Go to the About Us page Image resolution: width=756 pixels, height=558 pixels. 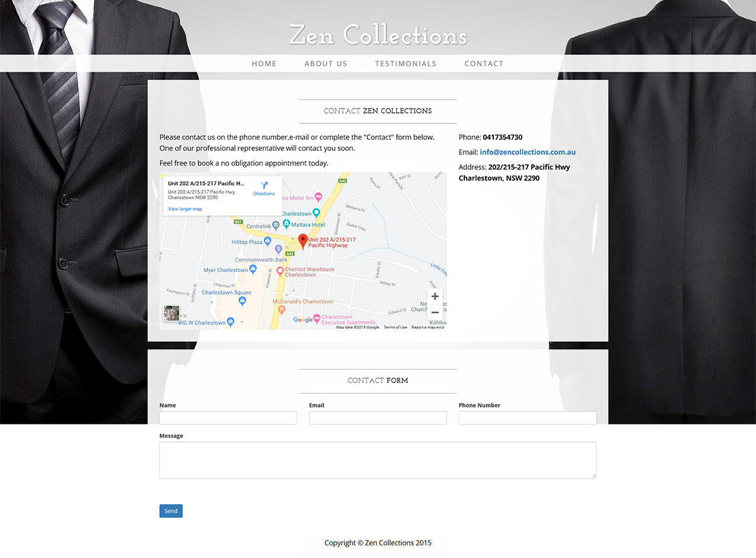coord(326,64)
